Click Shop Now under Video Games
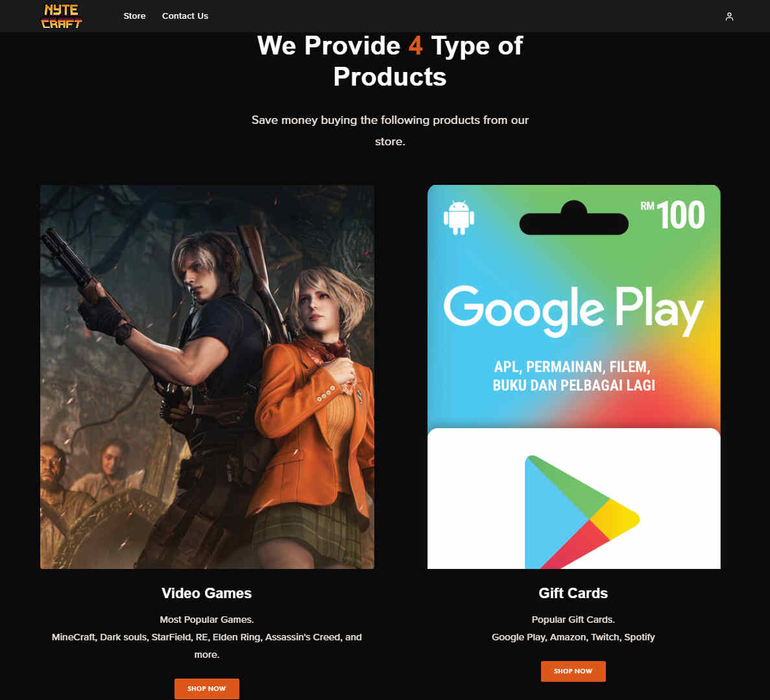Viewport: 770px width, 700px height. (x=207, y=688)
